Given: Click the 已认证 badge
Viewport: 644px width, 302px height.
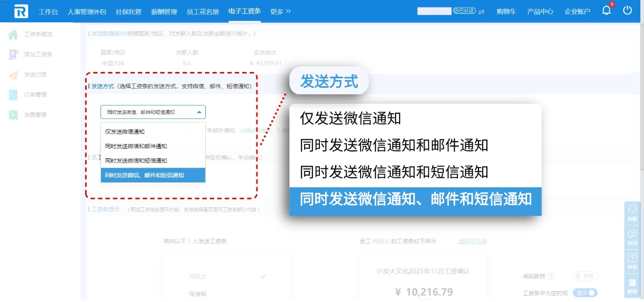Looking at the screenshot, I should pyautogui.click(x=464, y=11).
